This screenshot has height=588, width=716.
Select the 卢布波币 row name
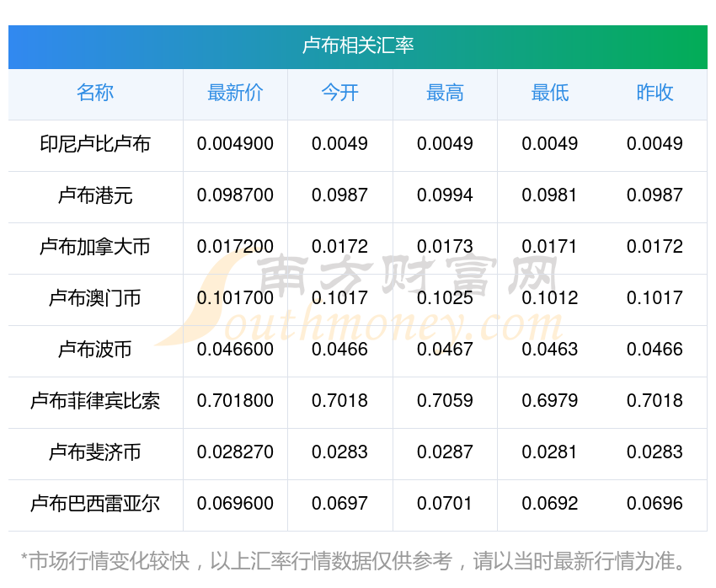pos(95,350)
